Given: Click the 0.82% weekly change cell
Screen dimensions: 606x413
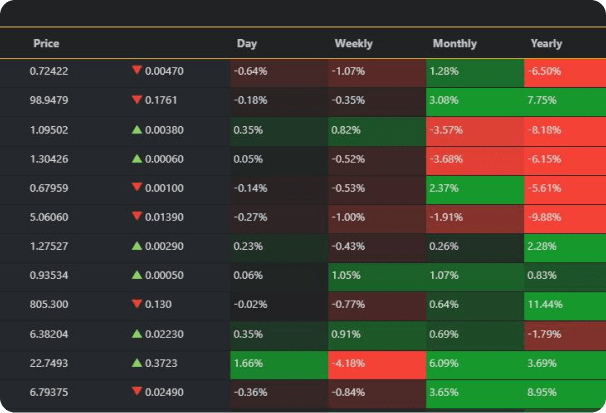Looking at the screenshot, I should tap(377, 131).
